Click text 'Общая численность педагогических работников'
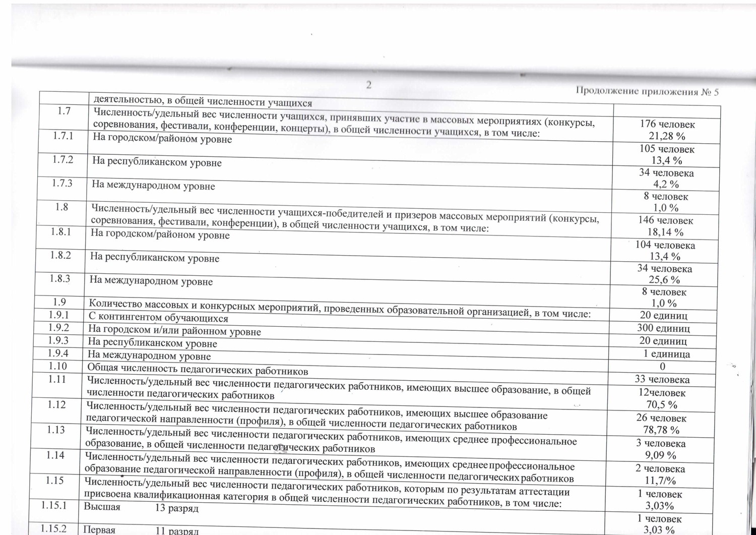Screen dimensions: 756x535 (x=198, y=370)
